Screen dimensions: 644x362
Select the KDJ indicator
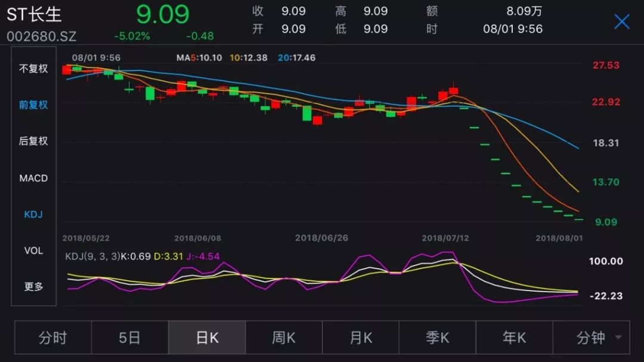[33, 214]
